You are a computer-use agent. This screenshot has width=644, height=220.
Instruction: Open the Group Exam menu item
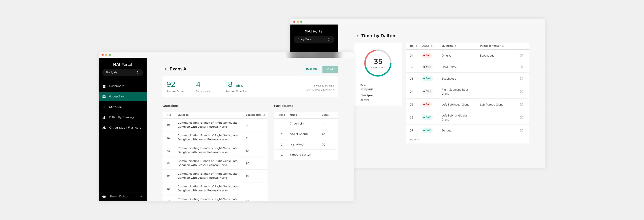[117, 97]
